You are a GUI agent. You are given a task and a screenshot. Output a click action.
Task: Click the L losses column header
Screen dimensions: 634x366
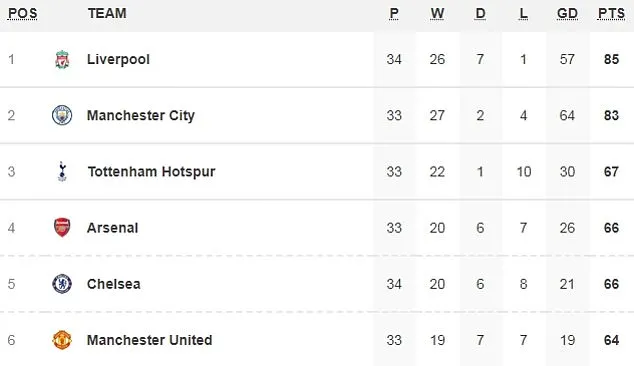click(x=523, y=13)
